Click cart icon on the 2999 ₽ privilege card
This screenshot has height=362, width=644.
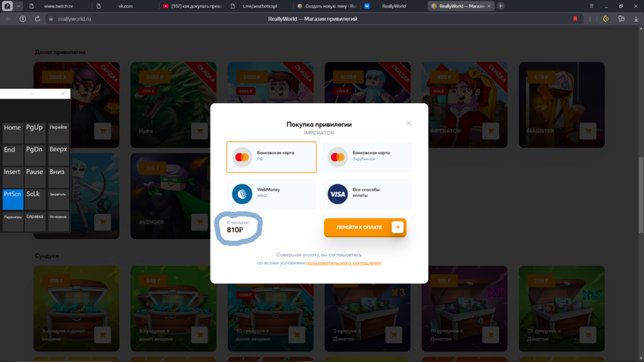tap(102, 131)
